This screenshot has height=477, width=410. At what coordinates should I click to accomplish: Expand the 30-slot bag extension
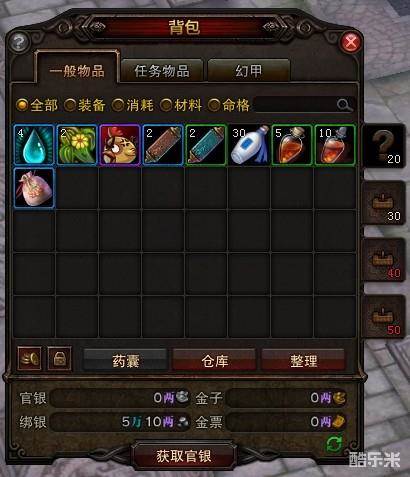(384, 203)
